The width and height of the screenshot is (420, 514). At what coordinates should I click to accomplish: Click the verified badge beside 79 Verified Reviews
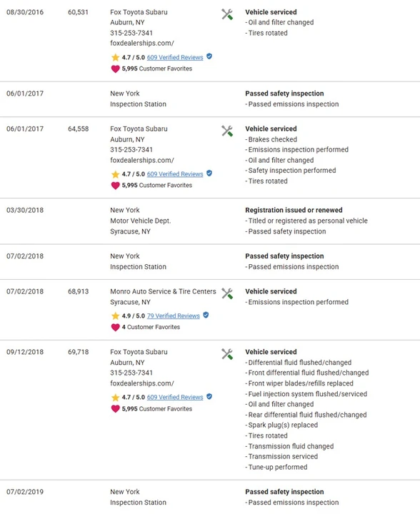point(206,315)
